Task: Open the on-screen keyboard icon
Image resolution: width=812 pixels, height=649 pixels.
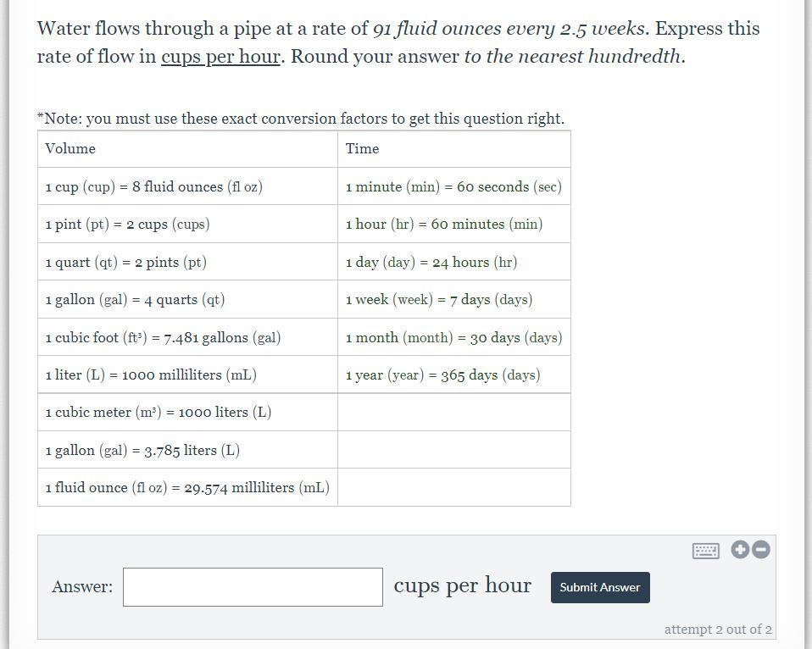Action: (705, 551)
